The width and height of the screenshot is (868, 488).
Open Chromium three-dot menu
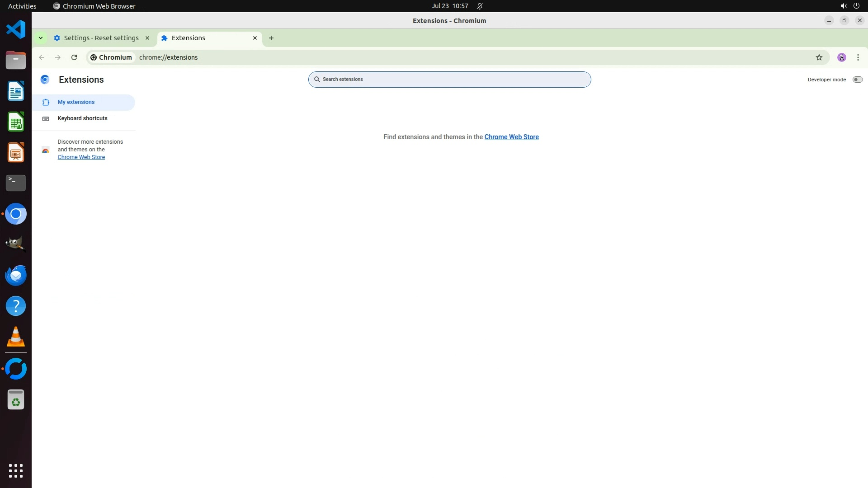[x=858, y=57]
